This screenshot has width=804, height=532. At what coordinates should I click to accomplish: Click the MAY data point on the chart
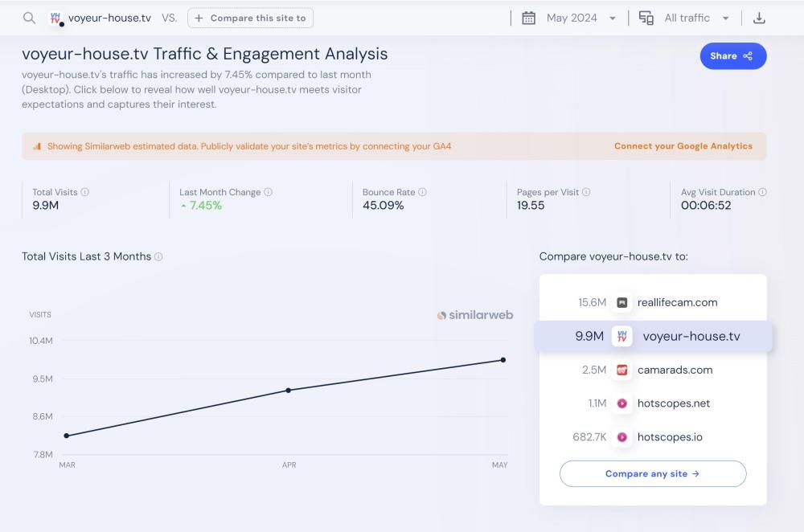click(x=503, y=360)
